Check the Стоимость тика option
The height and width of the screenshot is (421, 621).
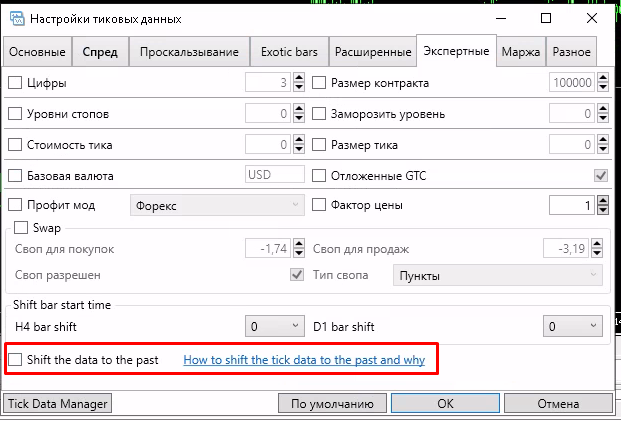15,145
